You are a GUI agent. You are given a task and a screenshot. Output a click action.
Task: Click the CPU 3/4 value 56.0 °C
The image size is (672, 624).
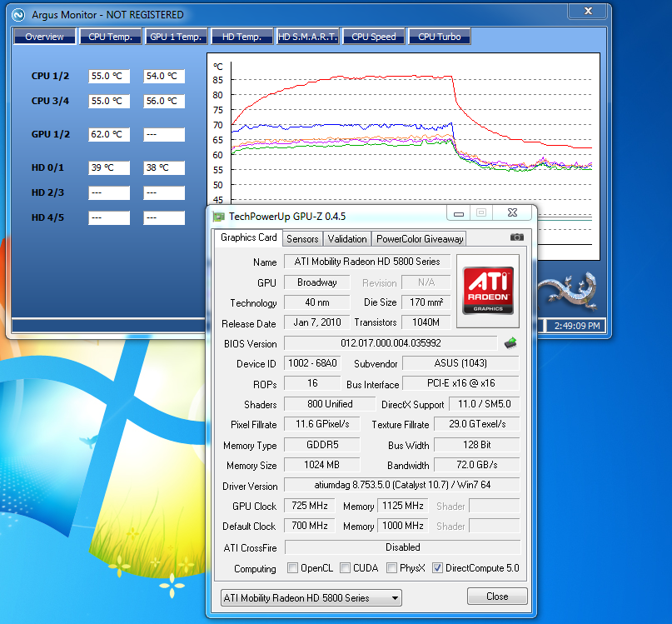click(164, 101)
